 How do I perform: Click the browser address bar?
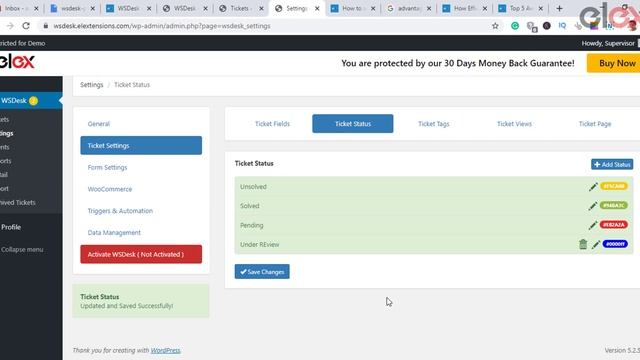tap(269, 26)
